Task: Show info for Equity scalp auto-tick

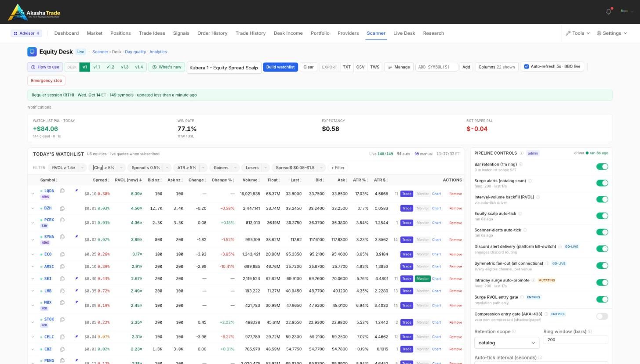Action: click(520, 214)
